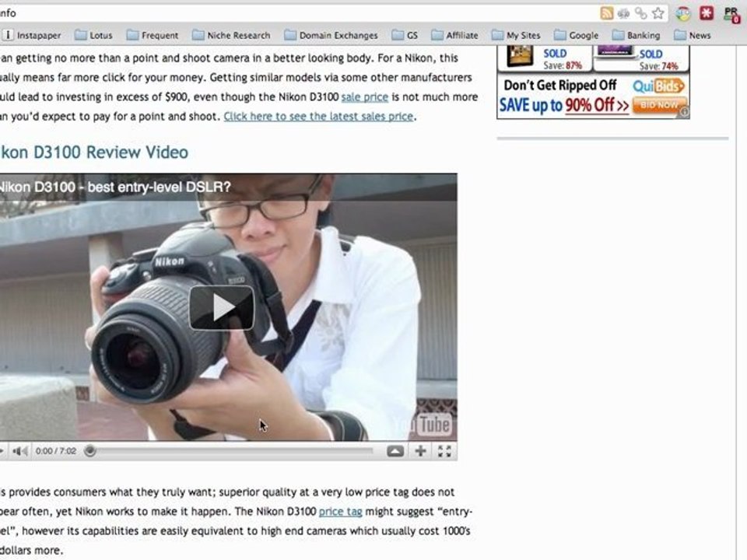
Task: Open the Frequent bookmarks folder
Action: coord(153,35)
